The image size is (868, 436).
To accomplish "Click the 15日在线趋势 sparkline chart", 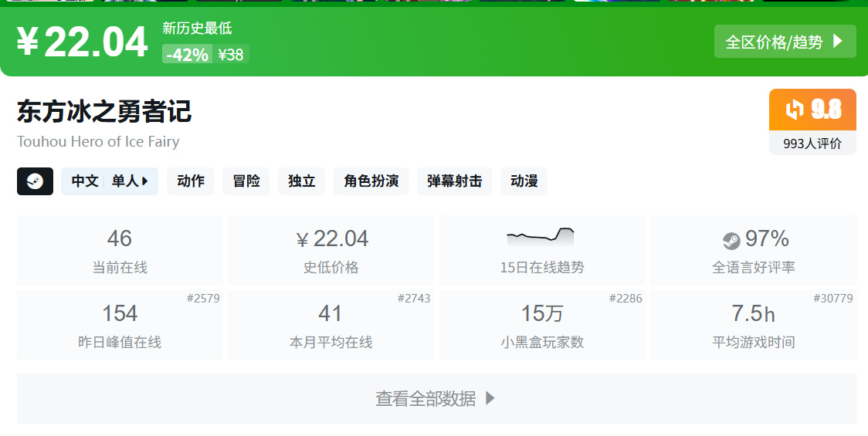I will [x=541, y=237].
